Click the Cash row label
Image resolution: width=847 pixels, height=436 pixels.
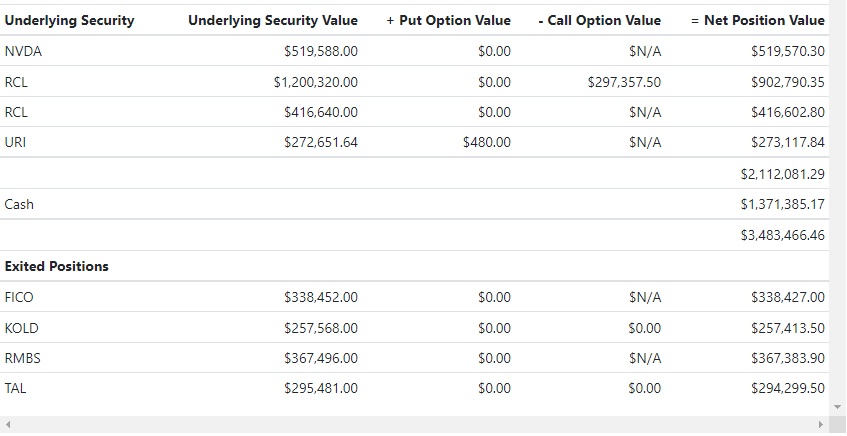pyautogui.click(x=19, y=204)
